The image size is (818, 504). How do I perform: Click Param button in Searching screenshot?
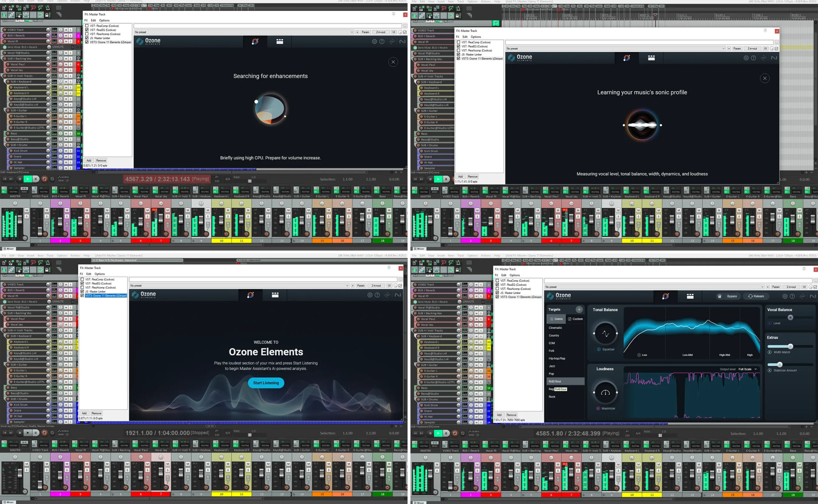click(x=365, y=32)
